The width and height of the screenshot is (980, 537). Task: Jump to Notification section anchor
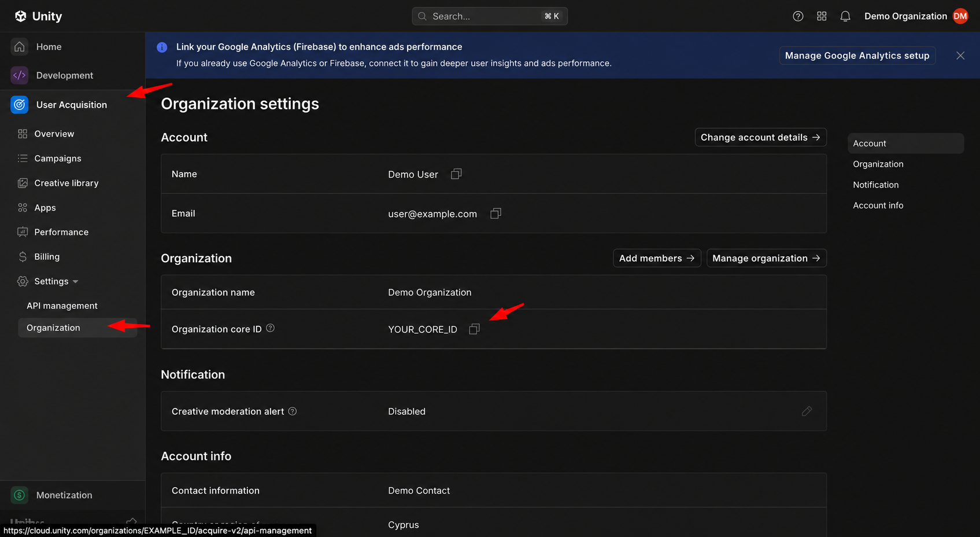tap(875, 185)
